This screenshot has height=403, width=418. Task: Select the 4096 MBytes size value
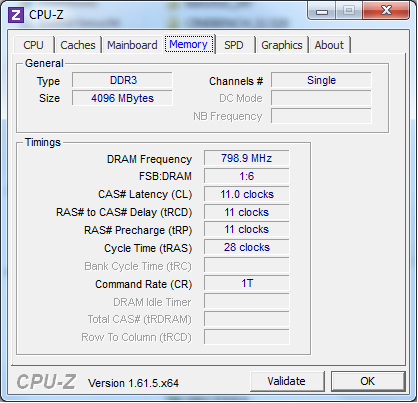122,98
